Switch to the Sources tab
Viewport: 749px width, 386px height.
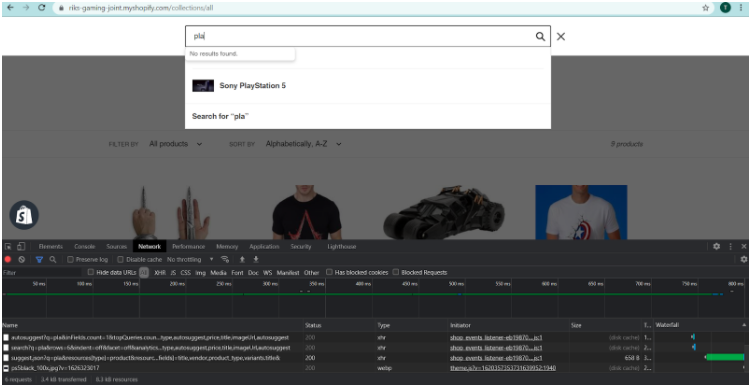117,247
